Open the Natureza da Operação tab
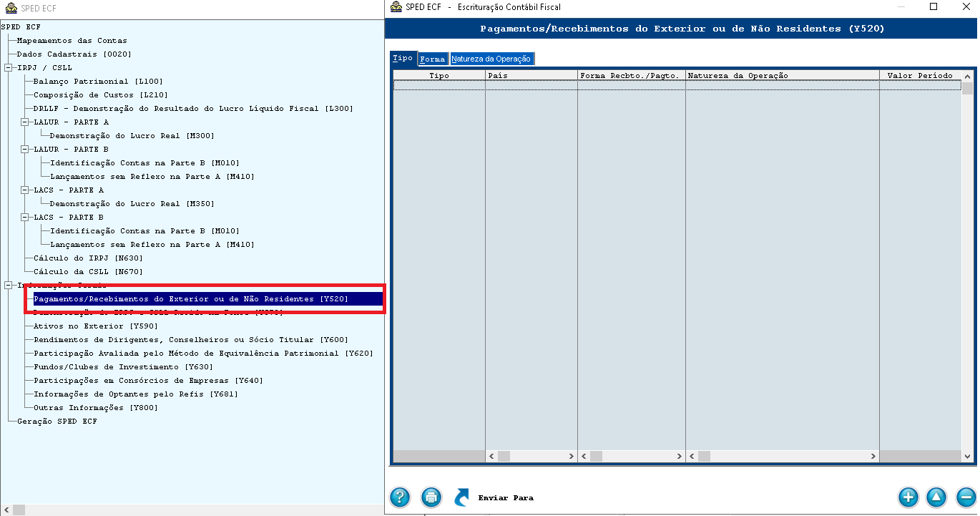Viewport: 980px width, 516px height. tap(491, 59)
